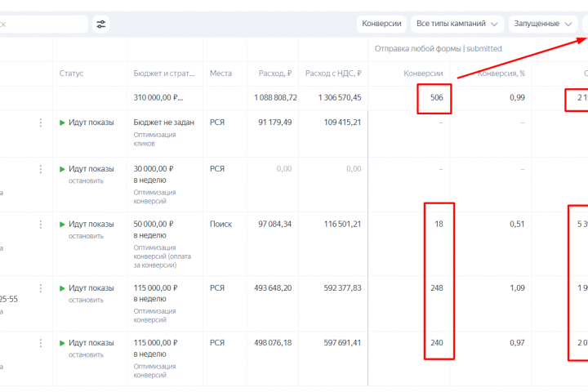Click the spend value 116 501,21
Screen dimensions: 588x392
pos(342,224)
